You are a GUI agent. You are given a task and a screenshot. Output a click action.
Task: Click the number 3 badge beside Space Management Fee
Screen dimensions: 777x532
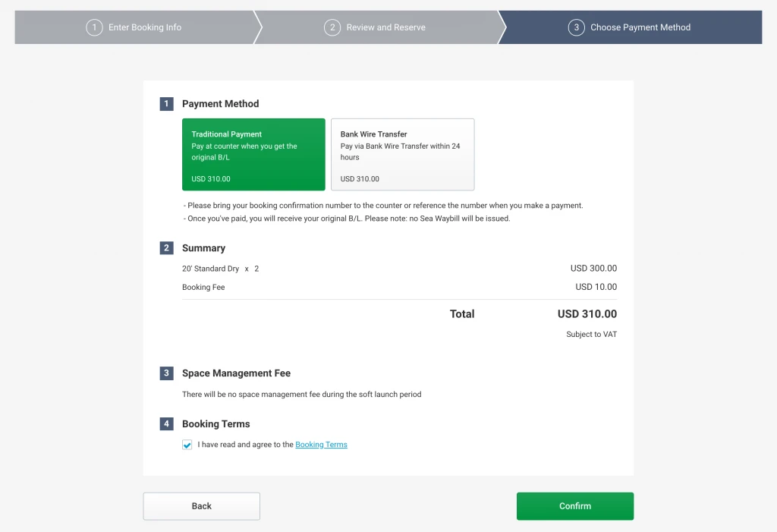coord(166,373)
